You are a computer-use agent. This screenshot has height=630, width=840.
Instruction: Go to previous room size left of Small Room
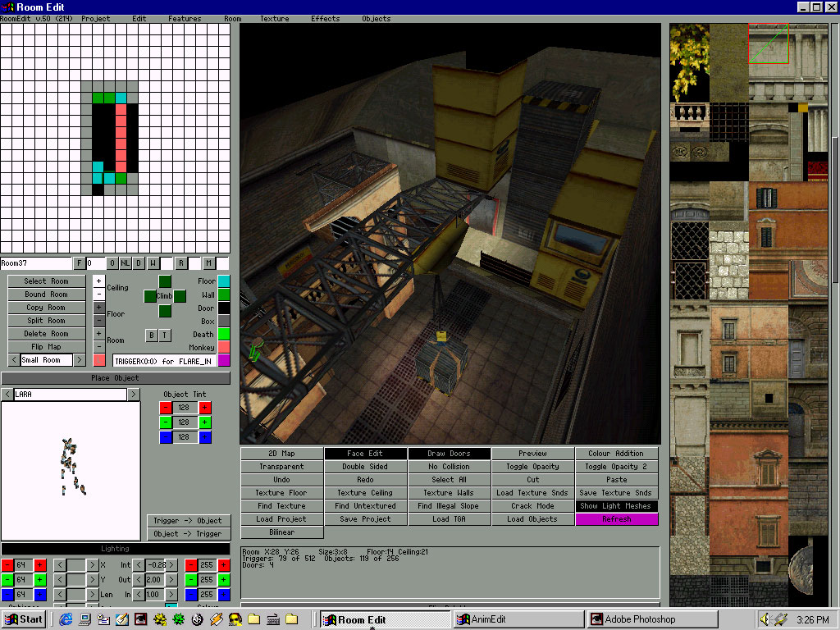[14, 360]
